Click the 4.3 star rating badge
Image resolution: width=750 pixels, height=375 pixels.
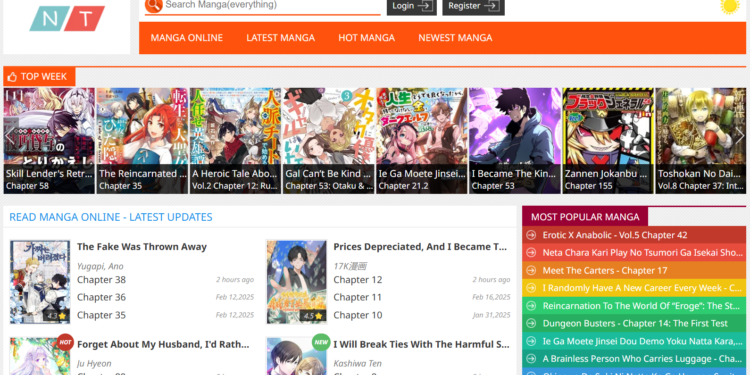coord(56,316)
